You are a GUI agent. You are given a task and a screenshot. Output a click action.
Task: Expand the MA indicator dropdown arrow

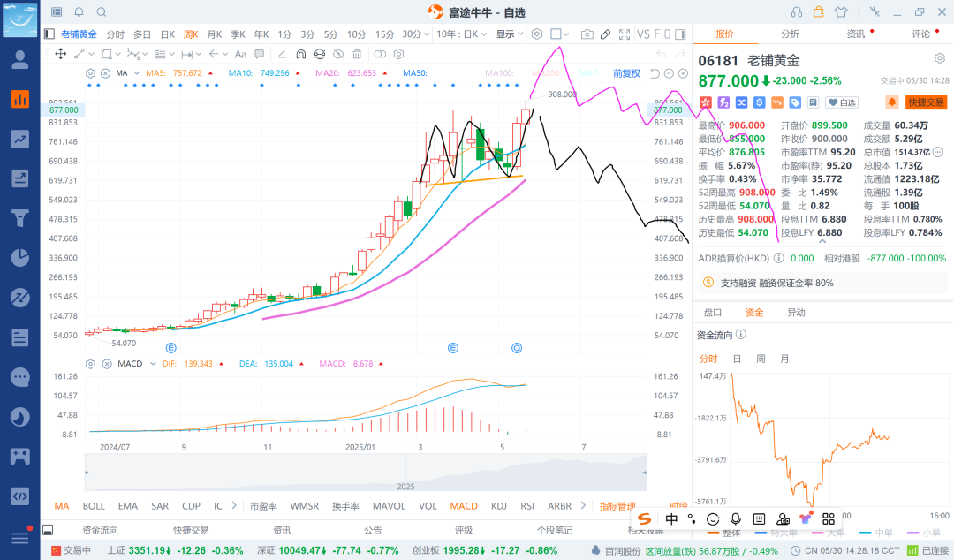click(x=137, y=73)
